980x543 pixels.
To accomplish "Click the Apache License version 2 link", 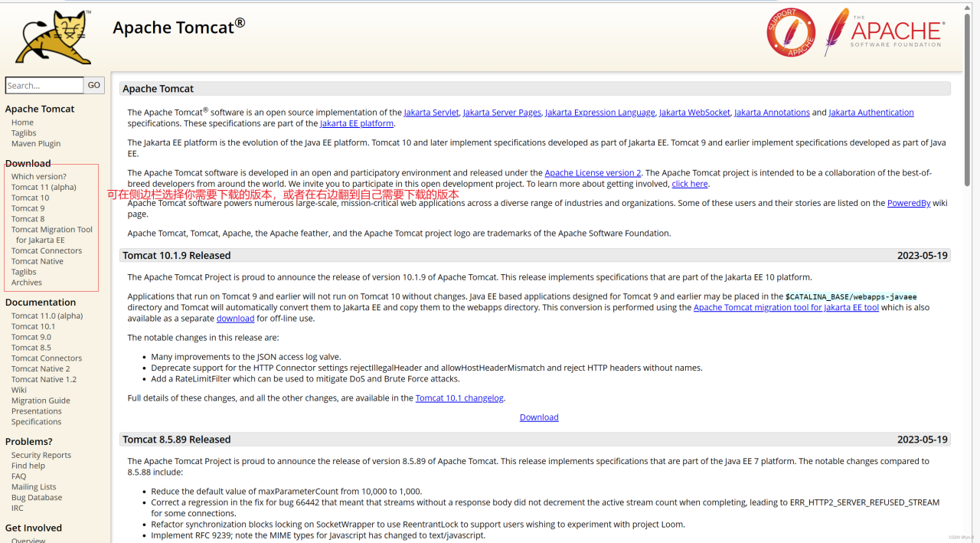I will (x=593, y=173).
